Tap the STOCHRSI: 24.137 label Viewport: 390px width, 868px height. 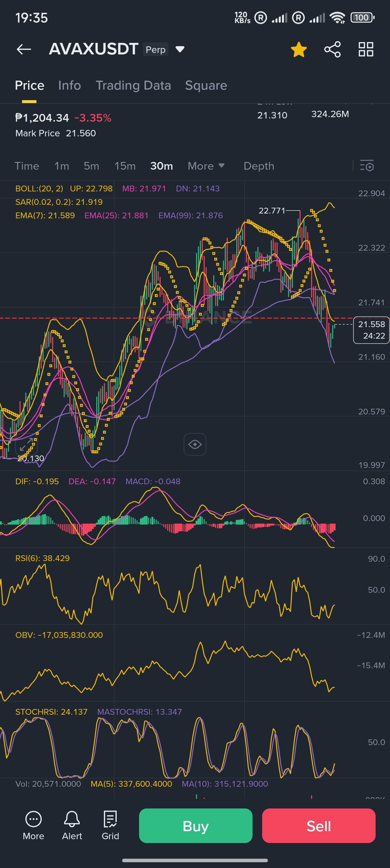51,712
